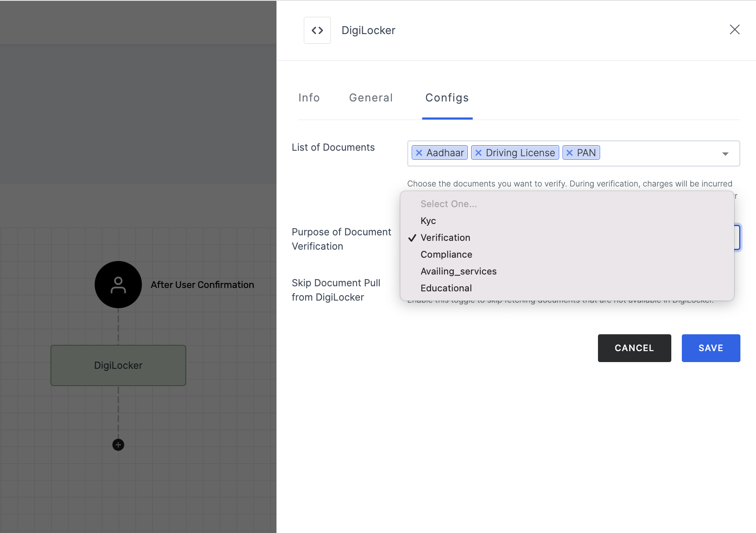
Task: Click the plus add-step icon below DigiLocker node
Action: tap(118, 445)
